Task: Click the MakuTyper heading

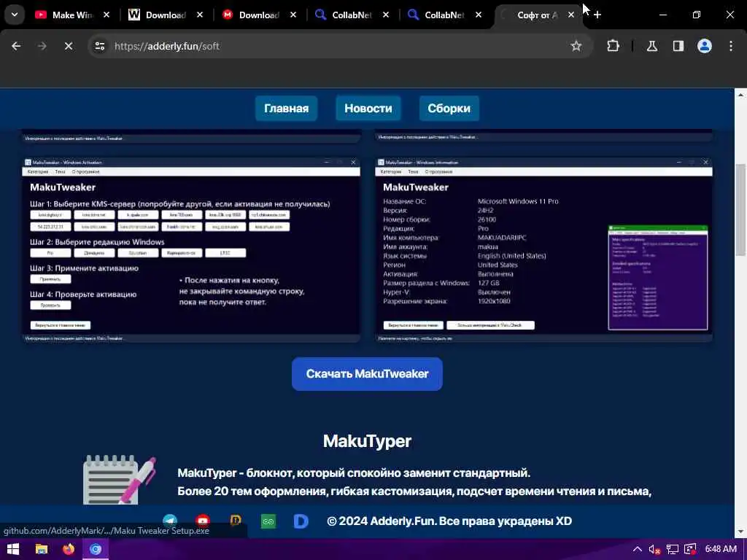Action: 367,441
